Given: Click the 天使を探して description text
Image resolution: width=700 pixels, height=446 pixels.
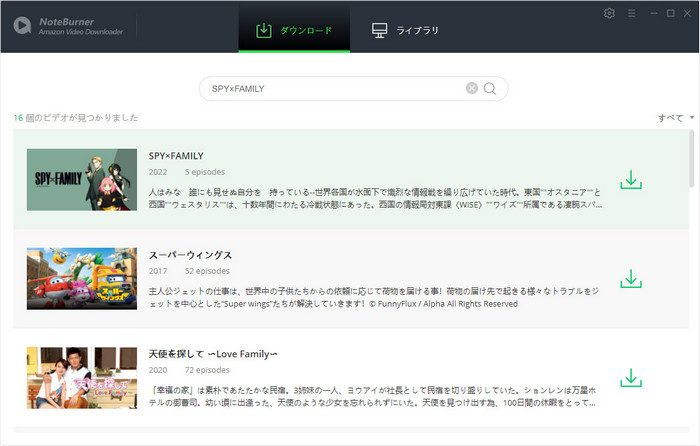Looking at the screenshot, I should coord(372,396).
